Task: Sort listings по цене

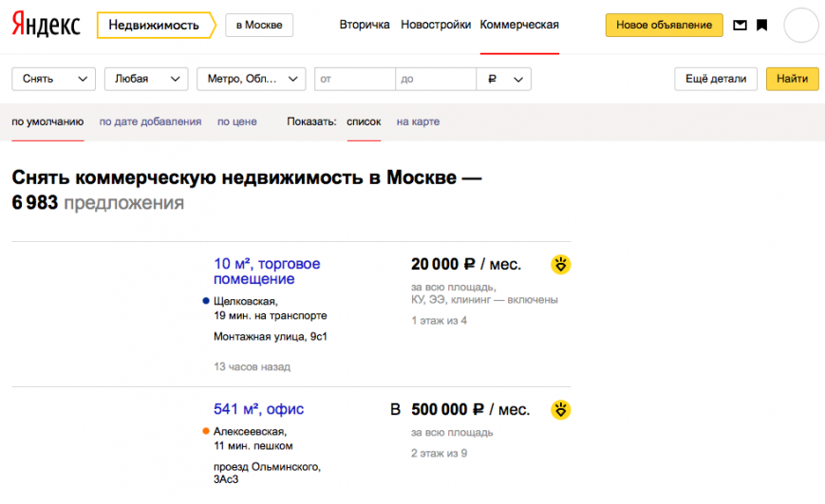Action: click(237, 121)
